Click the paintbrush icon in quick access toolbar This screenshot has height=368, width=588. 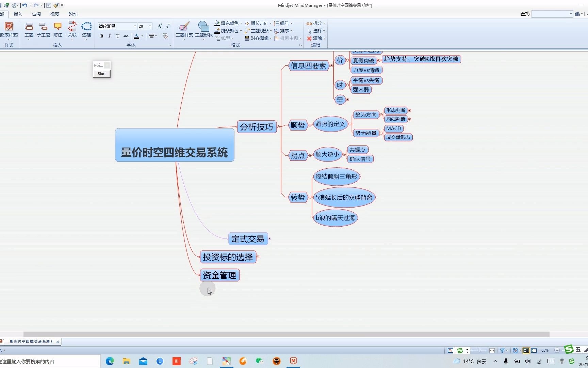point(56,5)
